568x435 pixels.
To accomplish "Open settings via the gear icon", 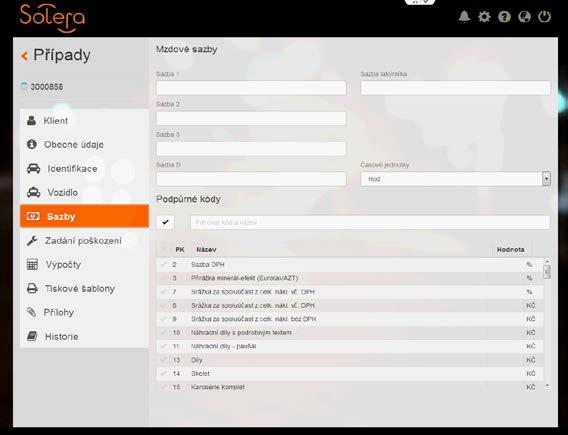I will [484, 17].
